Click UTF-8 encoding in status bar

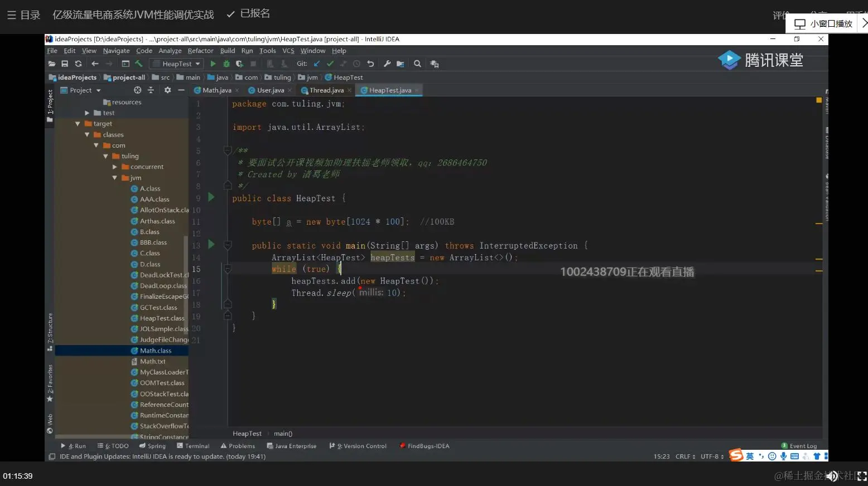(x=712, y=456)
